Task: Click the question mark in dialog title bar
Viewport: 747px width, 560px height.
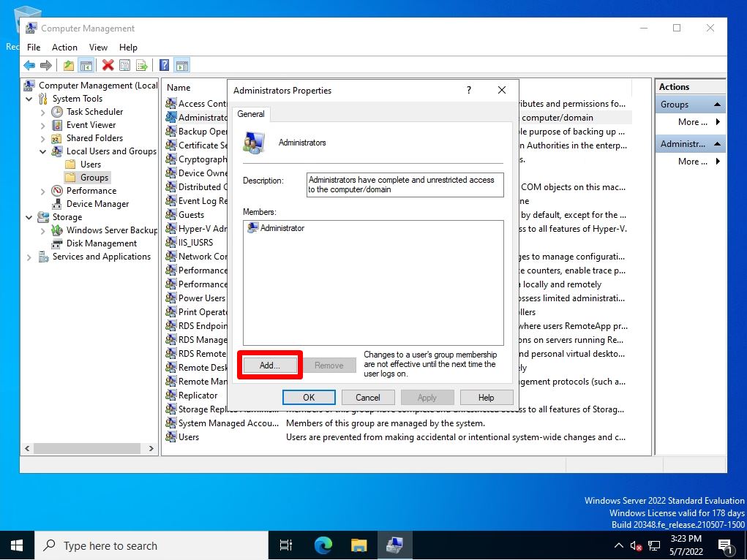Action: 469,90
